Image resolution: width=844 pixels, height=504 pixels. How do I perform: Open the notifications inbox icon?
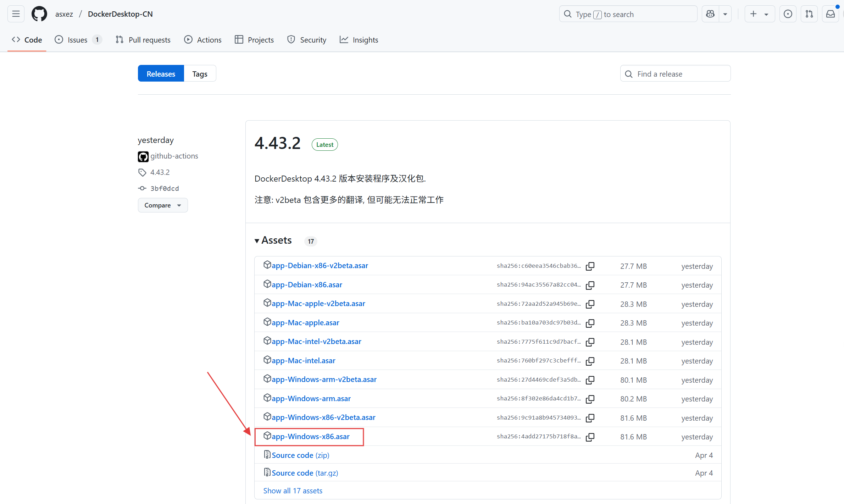pos(830,14)
